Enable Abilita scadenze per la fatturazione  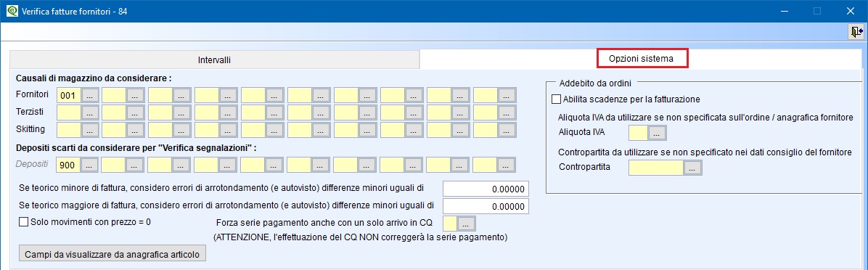tap(557, 99)
